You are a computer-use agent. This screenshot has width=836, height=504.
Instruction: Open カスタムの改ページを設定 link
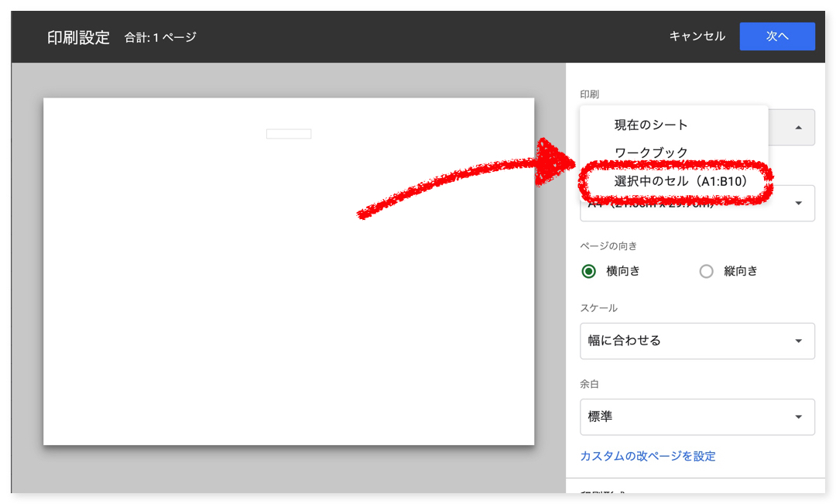(x=647, y=456)
